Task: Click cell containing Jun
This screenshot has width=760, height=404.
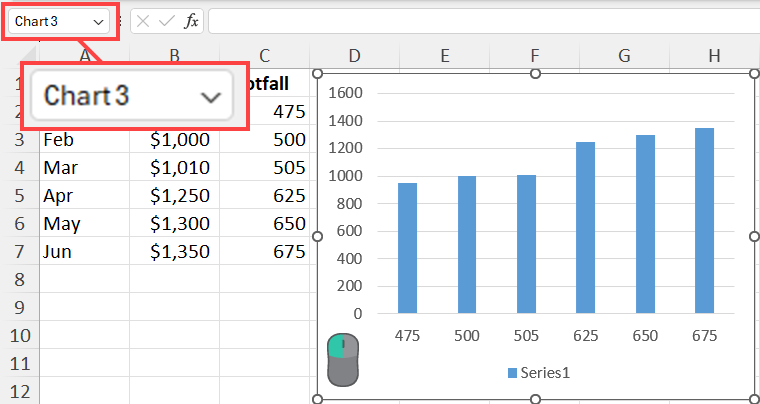Action: [x=84, y=251]
